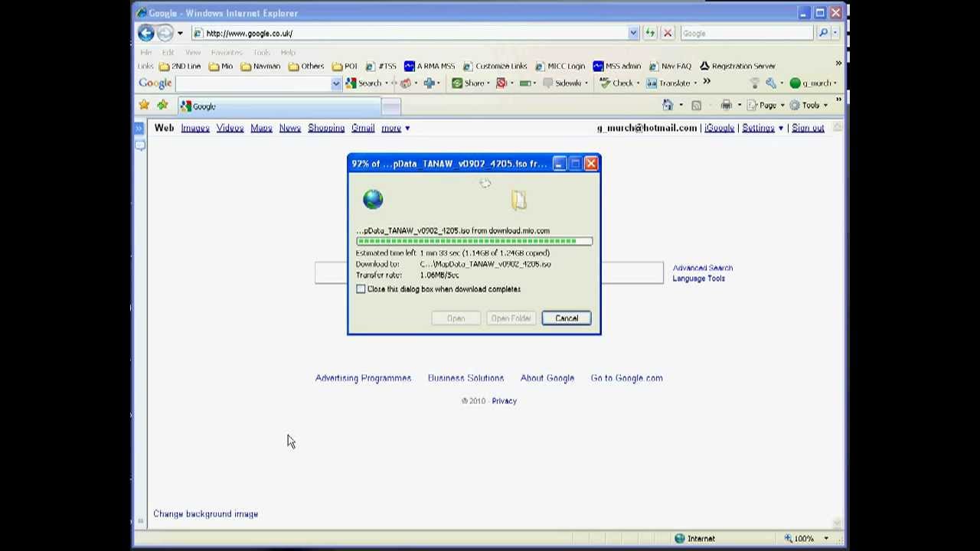The image size is (980, 551).
Task: Open the MSS admin bookmark
Action: 617,66
